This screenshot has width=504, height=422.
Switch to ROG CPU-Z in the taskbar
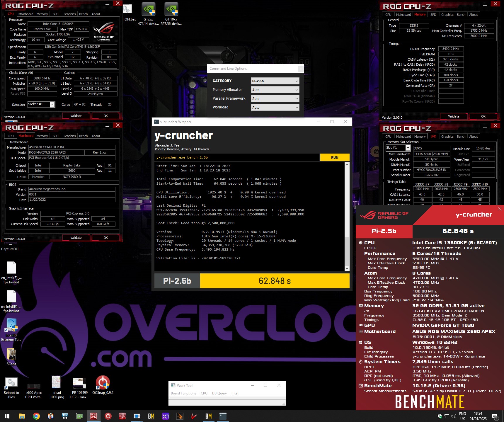94,416
